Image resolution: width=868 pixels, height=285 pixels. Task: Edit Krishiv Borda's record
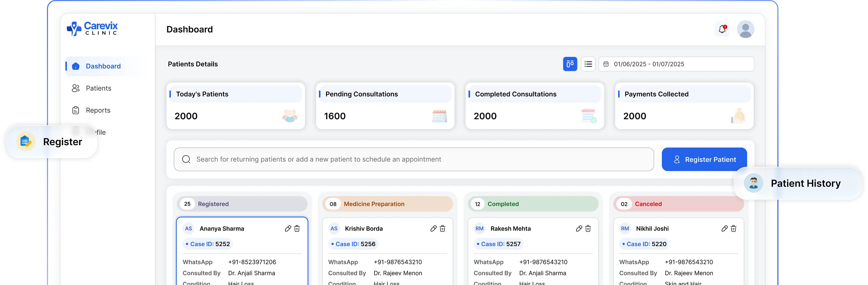click(x=433, y=229)
